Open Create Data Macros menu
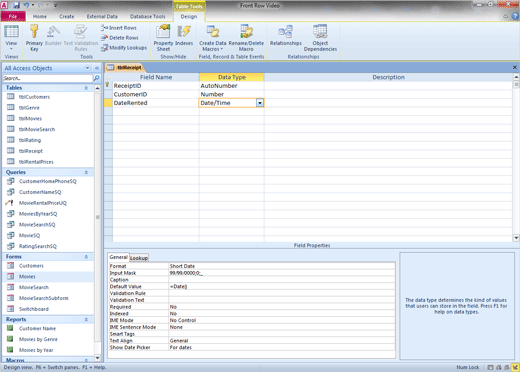 tap(213, 37)
